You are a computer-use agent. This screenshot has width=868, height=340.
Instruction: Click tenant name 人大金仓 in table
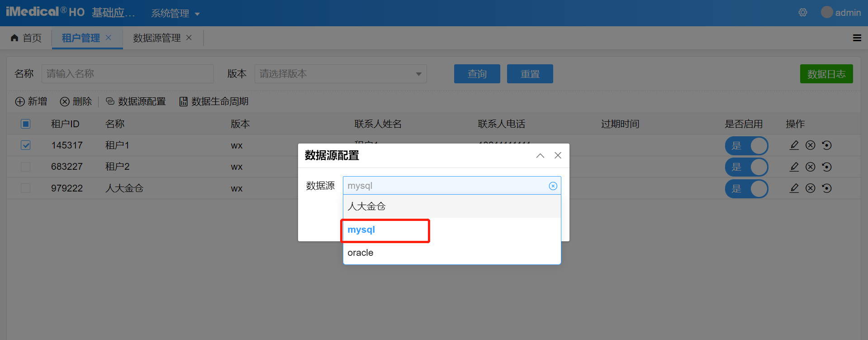(124, 188)
